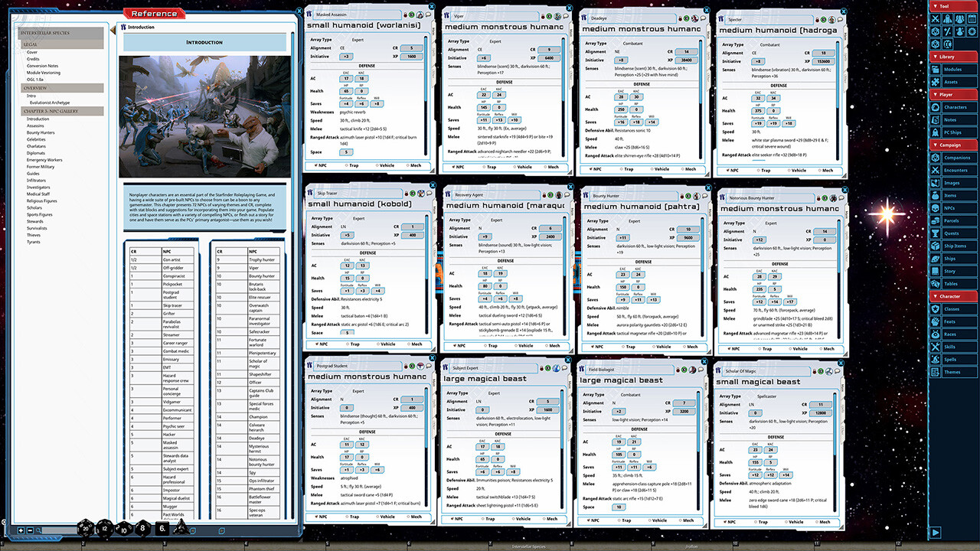
Task: Toggle the lock icon on the Masked Assassin window
Action: click(x=405, y=15)
